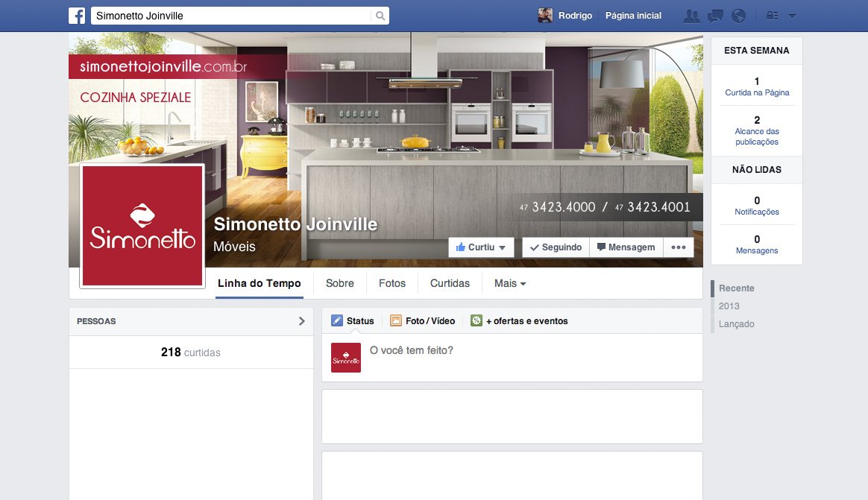Open the messages chat icon

[715, 16]
